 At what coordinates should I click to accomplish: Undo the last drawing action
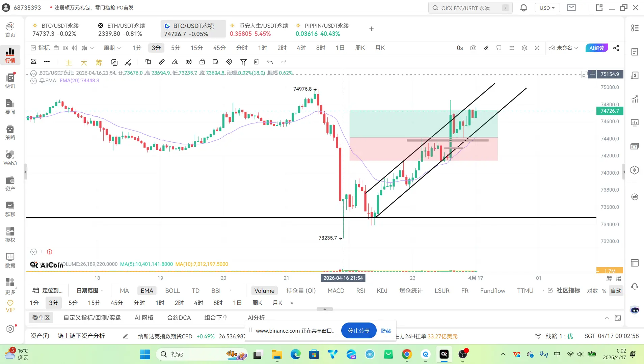pos(270,62)
